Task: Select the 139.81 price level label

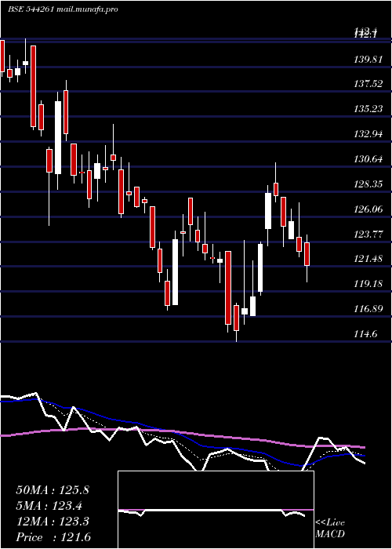Action: click(x=368, y=60)
